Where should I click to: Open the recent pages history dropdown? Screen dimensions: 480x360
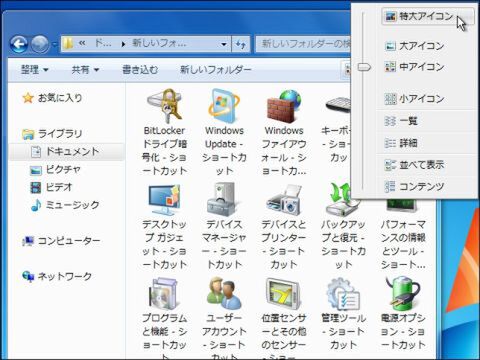pos(55,44)
